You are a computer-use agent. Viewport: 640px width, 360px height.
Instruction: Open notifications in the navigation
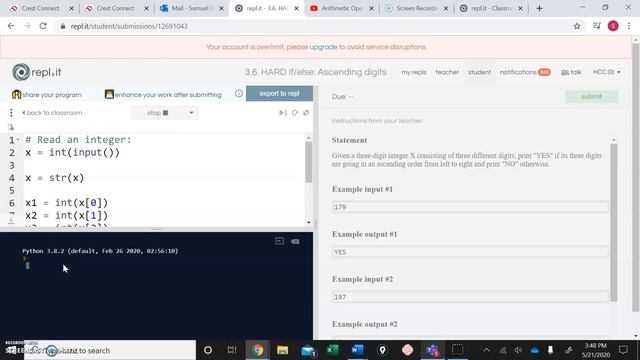[525, 72]
